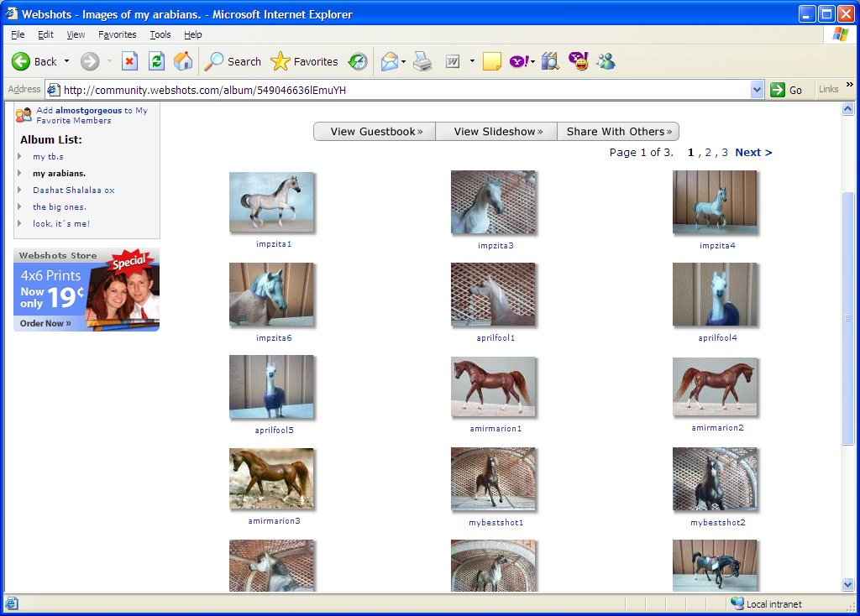The width and height of the screenshot is (860, 616).
Task: Open the History clock icon
Action: [358, 61]
